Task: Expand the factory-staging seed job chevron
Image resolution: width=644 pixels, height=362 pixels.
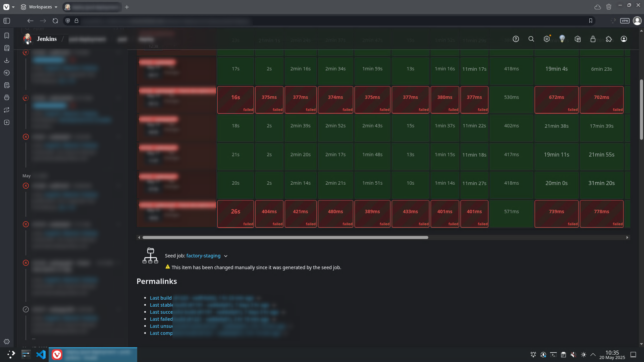Action: point(226,256)
